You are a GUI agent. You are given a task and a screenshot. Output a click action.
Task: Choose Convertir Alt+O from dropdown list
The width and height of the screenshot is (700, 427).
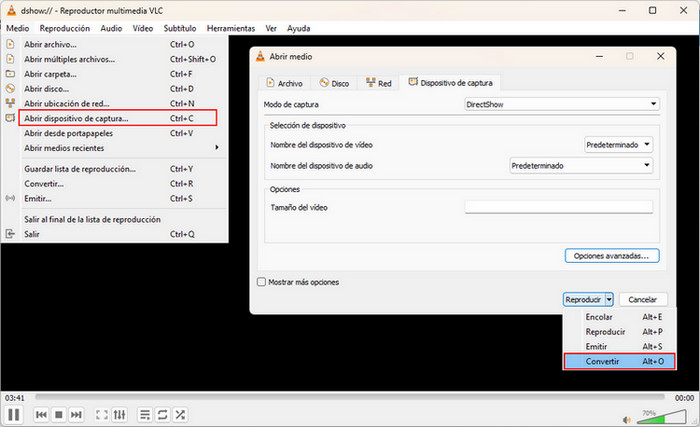tap(620, 361)
